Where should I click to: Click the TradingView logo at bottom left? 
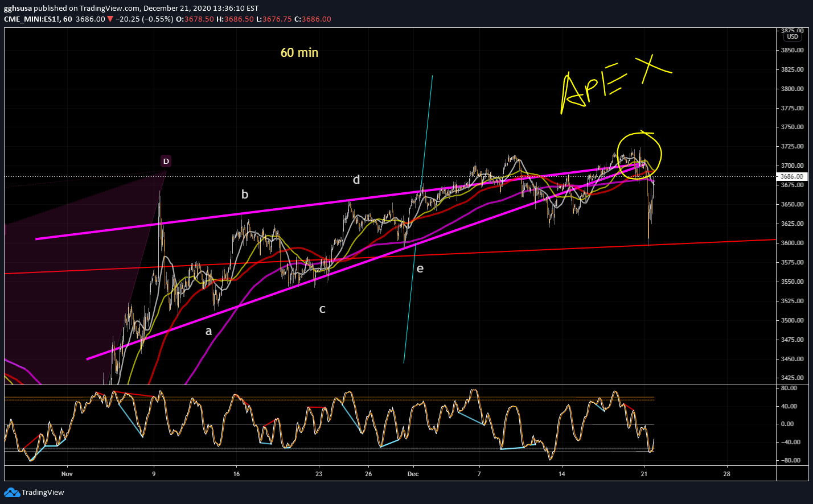pos(35,492)
